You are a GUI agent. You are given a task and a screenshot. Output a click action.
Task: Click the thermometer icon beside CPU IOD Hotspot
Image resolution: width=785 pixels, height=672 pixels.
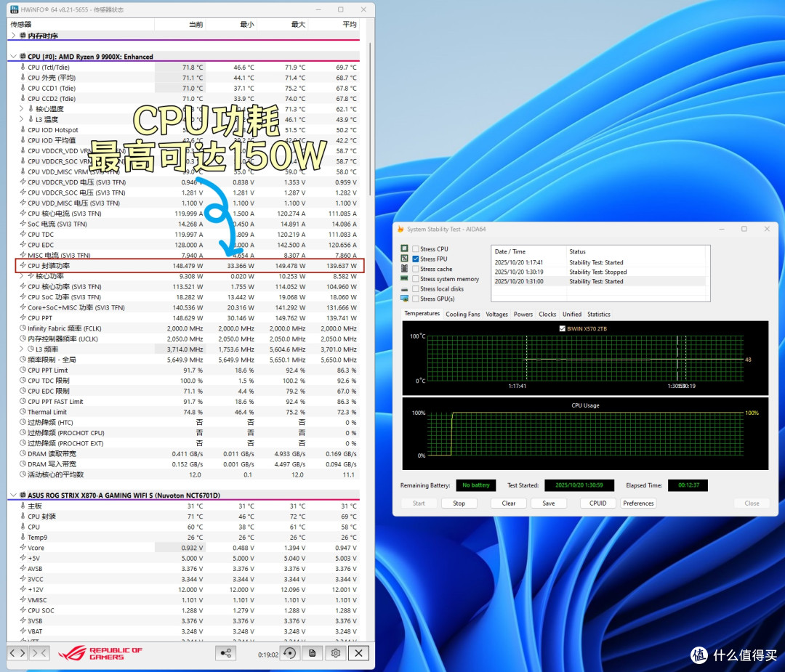pos(23,129)
